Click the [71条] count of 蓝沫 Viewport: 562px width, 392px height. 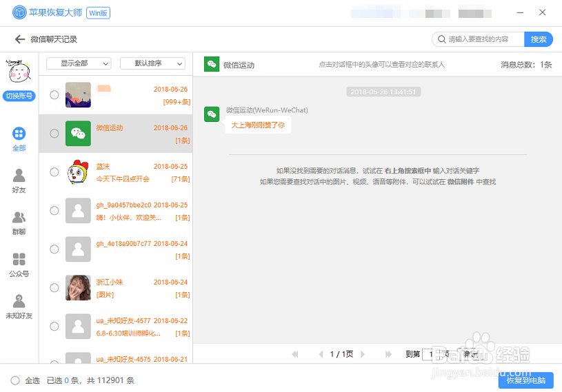(x=181, y=179)
